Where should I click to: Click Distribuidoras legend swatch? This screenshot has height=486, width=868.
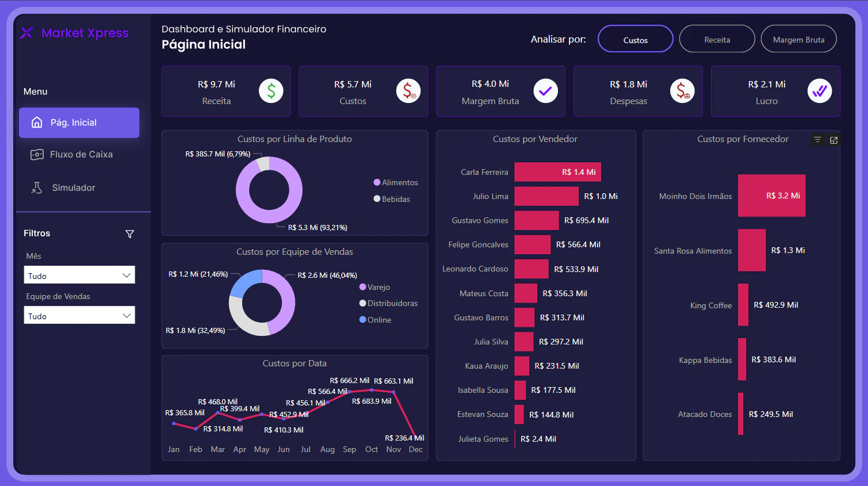363,303
